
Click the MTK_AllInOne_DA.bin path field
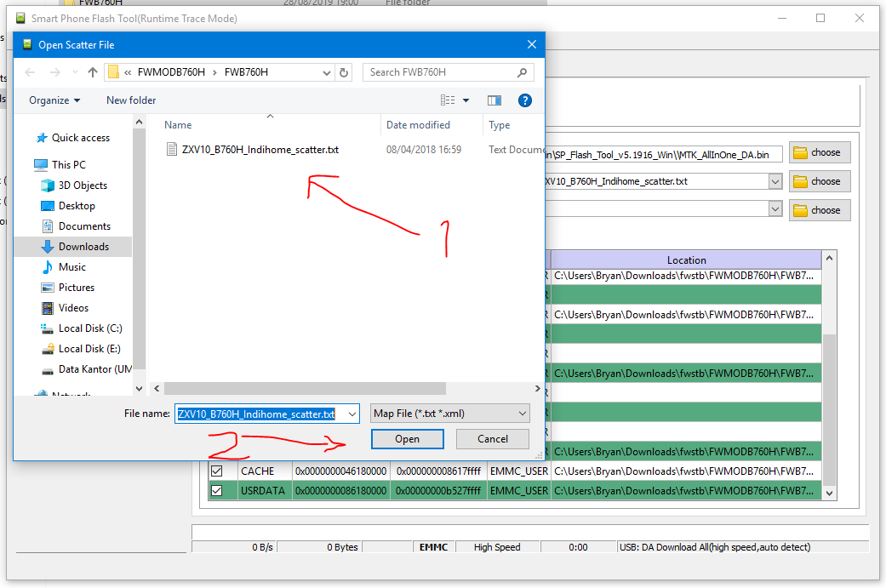(664, 155)
